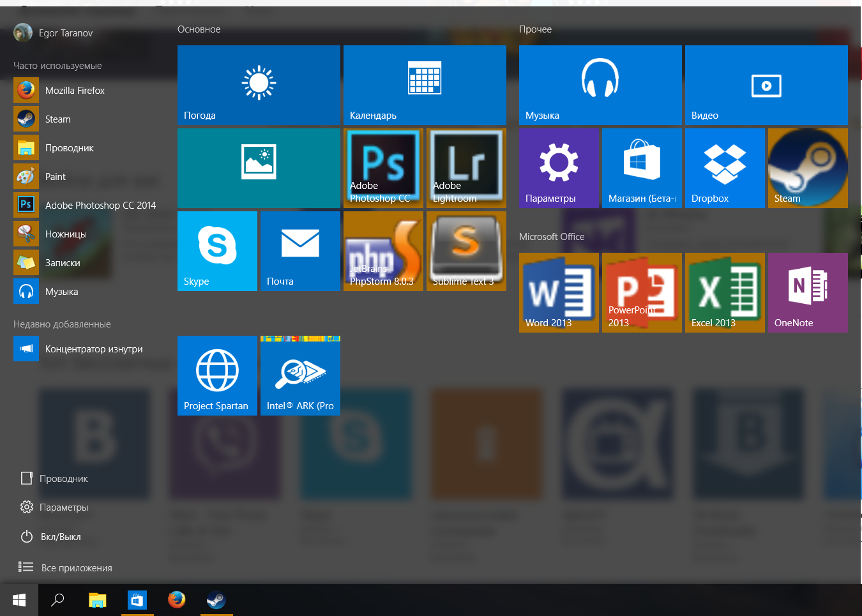Click the Windows Start button
The height and width of the screenshot is (616, 862).
click(19, 600)
